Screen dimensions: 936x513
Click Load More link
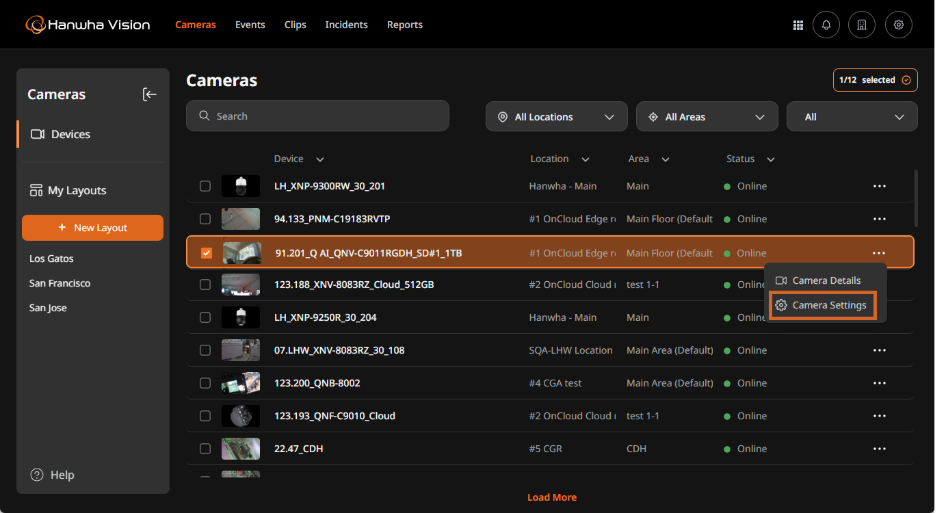[x=552, y=497]
